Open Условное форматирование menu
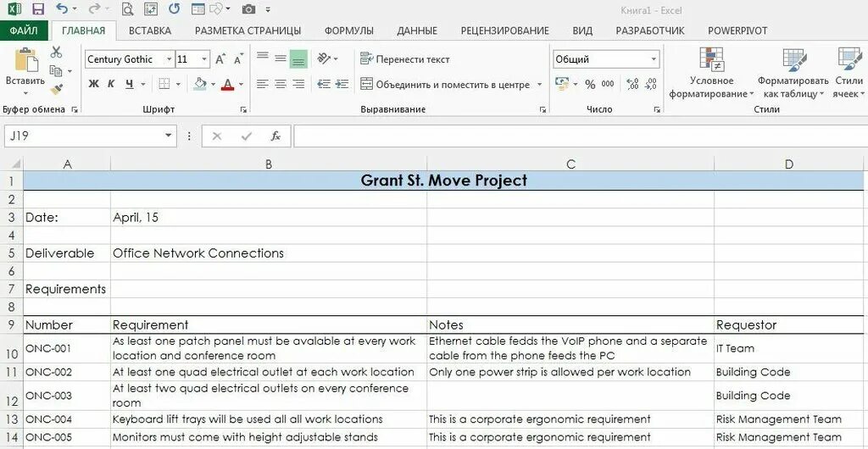This screenshot has height=449, width=868. [x=711, y=74]
